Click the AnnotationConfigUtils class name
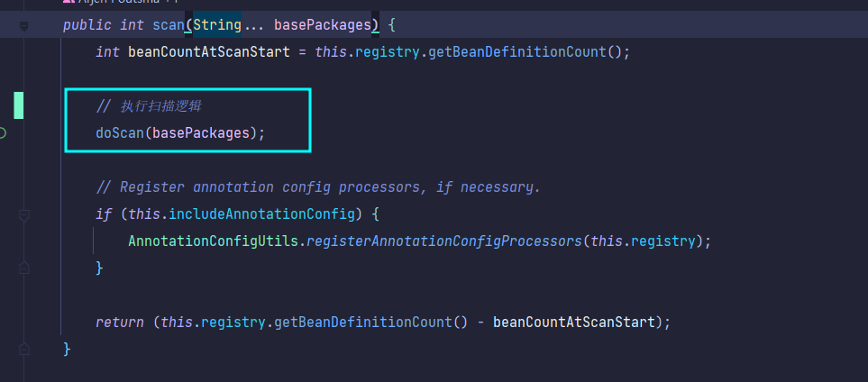868x382 pixels. [x=206, y=241]
